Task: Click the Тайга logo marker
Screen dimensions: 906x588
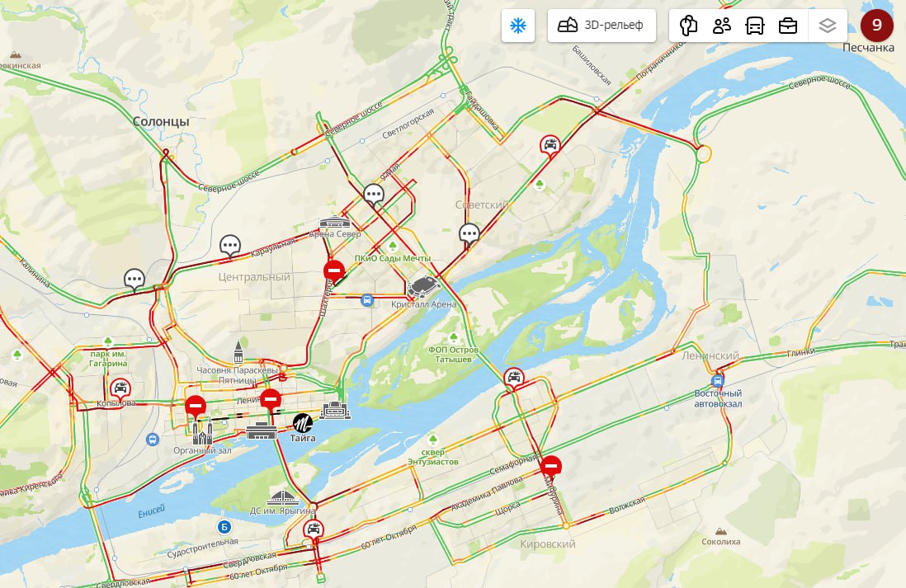Action: (x=302, y=423)
